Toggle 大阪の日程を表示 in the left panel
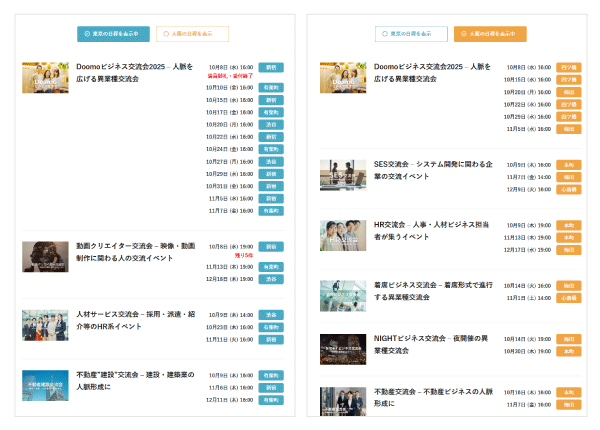Image resolution: width=600 pixels, height=430 pixels. coord(192,34)
